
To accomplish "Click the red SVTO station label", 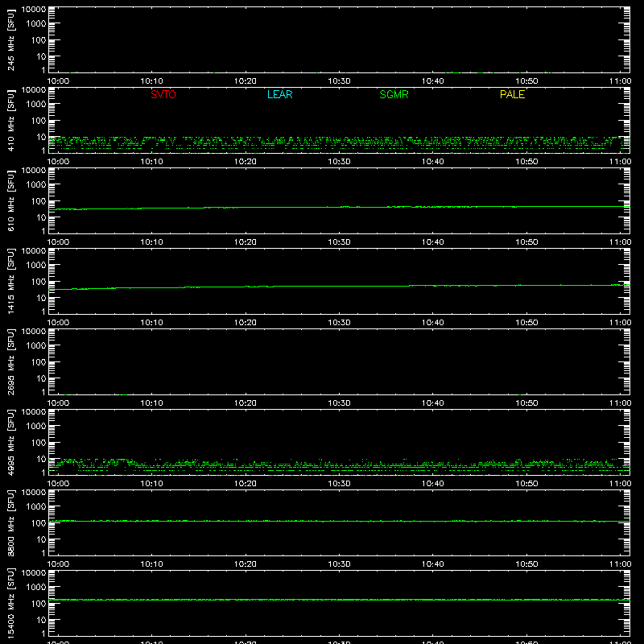I will [163, 94].
